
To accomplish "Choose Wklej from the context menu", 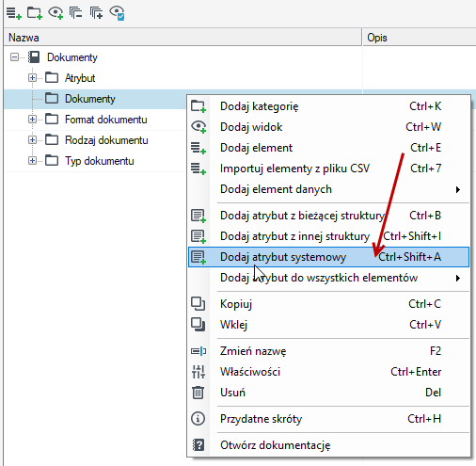I will coord(328,325).
